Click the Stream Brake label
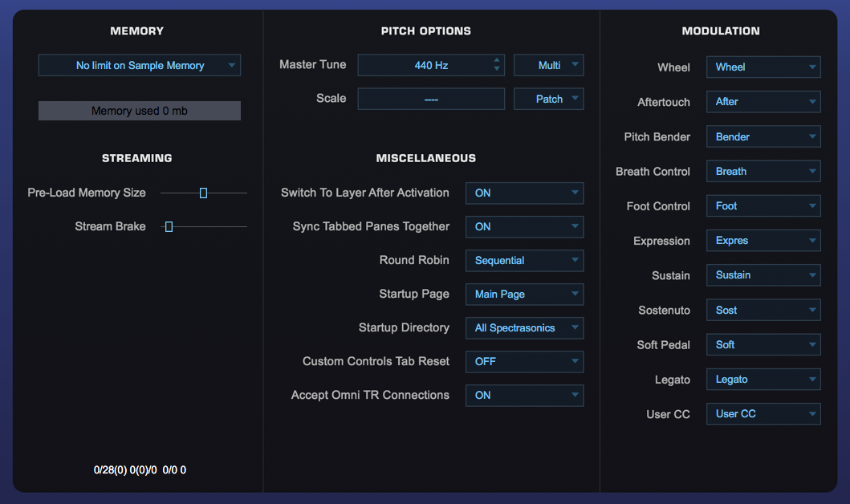 coord(110,226)
